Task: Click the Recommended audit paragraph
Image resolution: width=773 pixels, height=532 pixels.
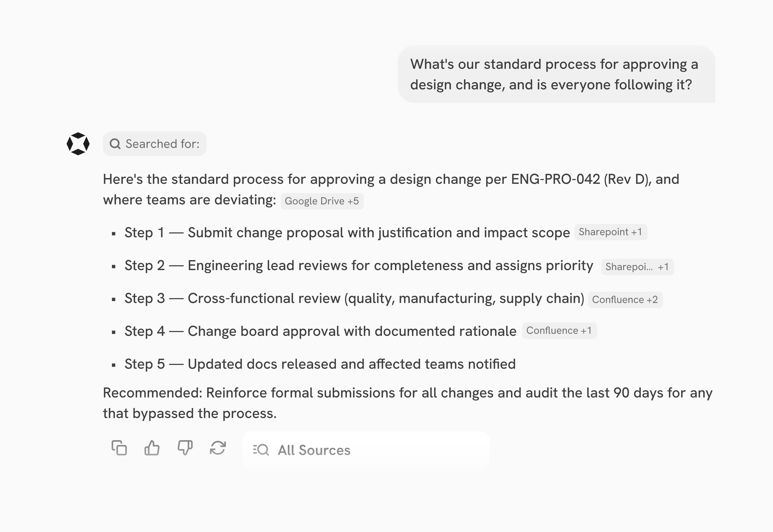Action: coord(407,403)
